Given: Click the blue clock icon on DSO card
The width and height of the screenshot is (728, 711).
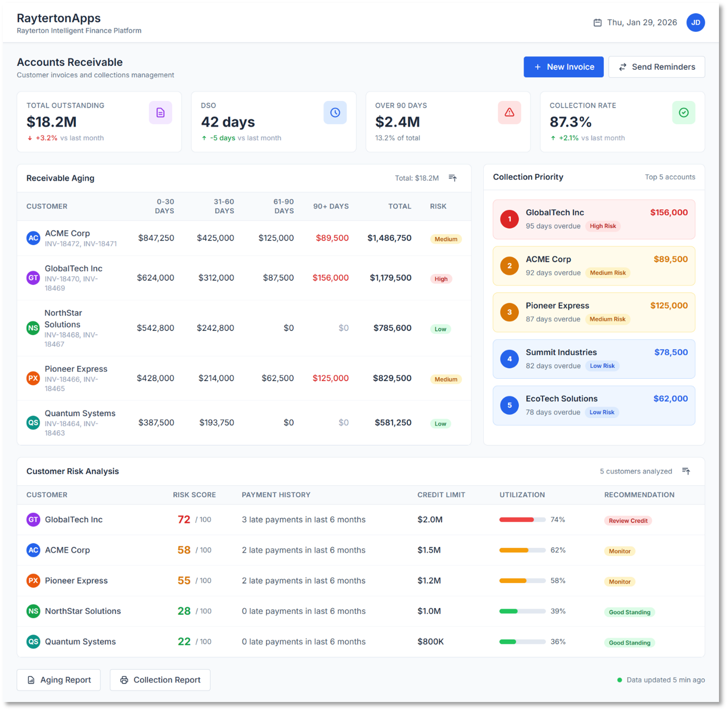Looking at the screenshot, I should [x=335, y=113].
